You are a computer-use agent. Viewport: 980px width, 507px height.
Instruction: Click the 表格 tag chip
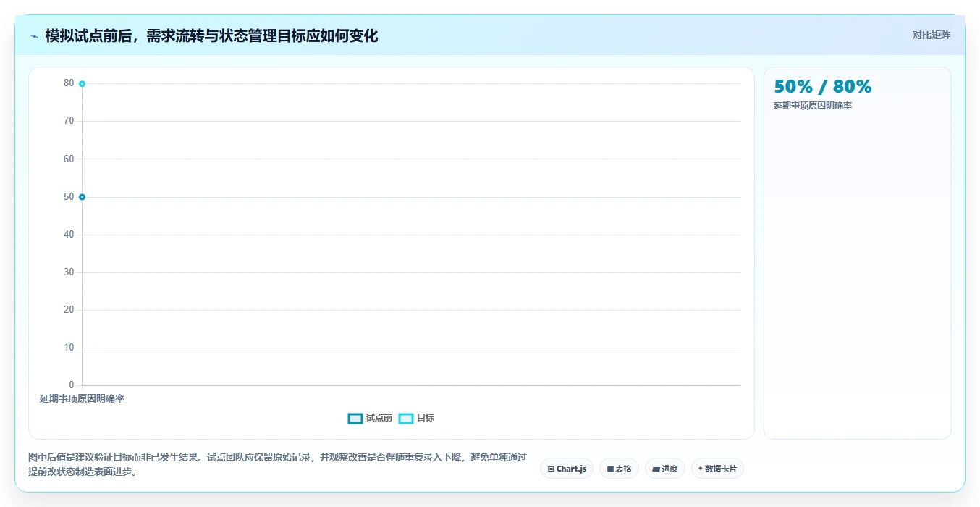619,469
